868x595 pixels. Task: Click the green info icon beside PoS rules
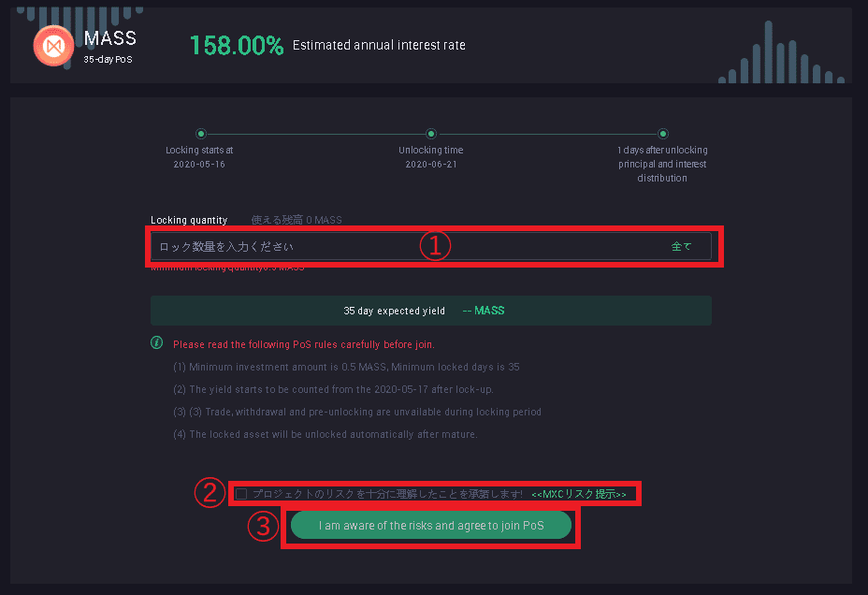point(156,342)
